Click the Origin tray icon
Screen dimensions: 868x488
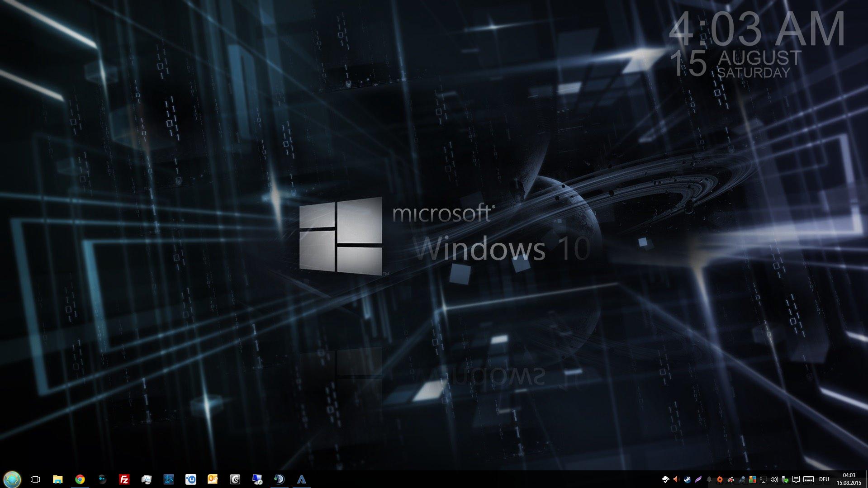pyautogui.click(x=720, y=479)
